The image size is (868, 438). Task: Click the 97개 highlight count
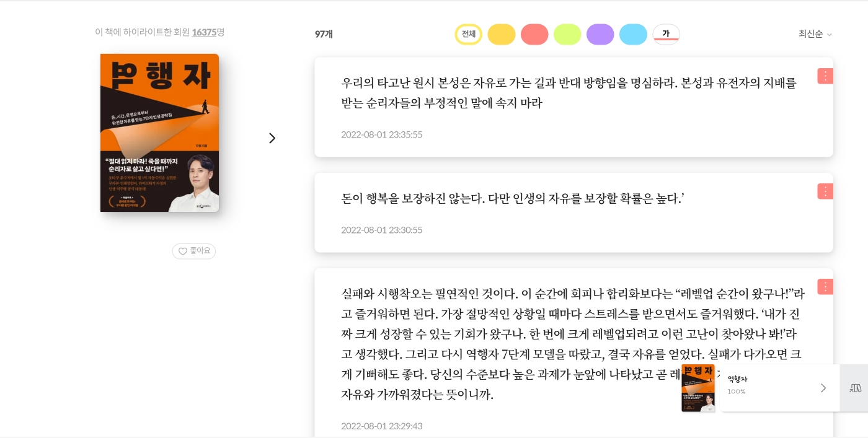click(x=324, y=34)
